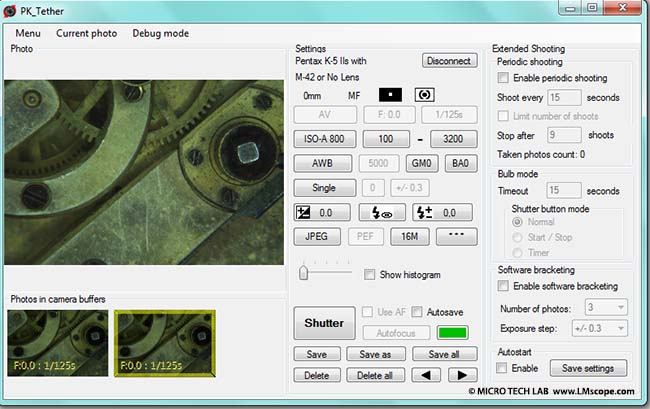Choose the flash red-eye mode button

(382, 213)
